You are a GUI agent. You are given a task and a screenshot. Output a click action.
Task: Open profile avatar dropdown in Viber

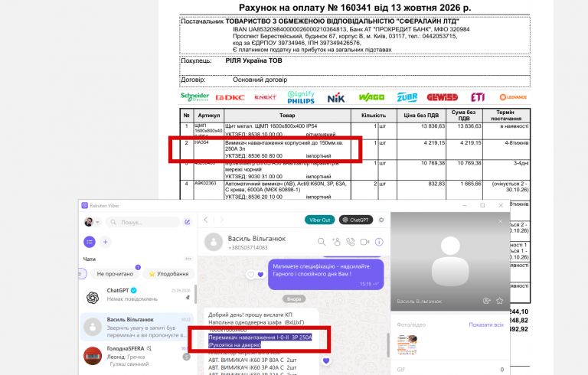tap(92, 222)
